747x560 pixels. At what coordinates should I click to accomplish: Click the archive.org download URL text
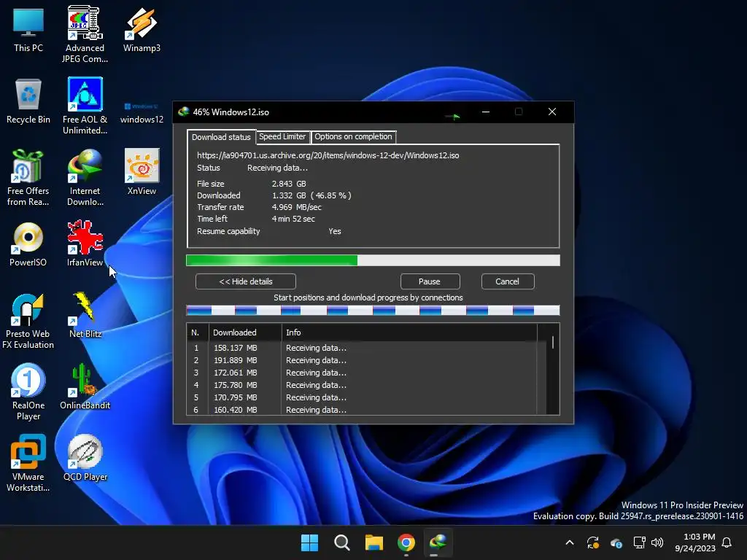pos(328,155)
